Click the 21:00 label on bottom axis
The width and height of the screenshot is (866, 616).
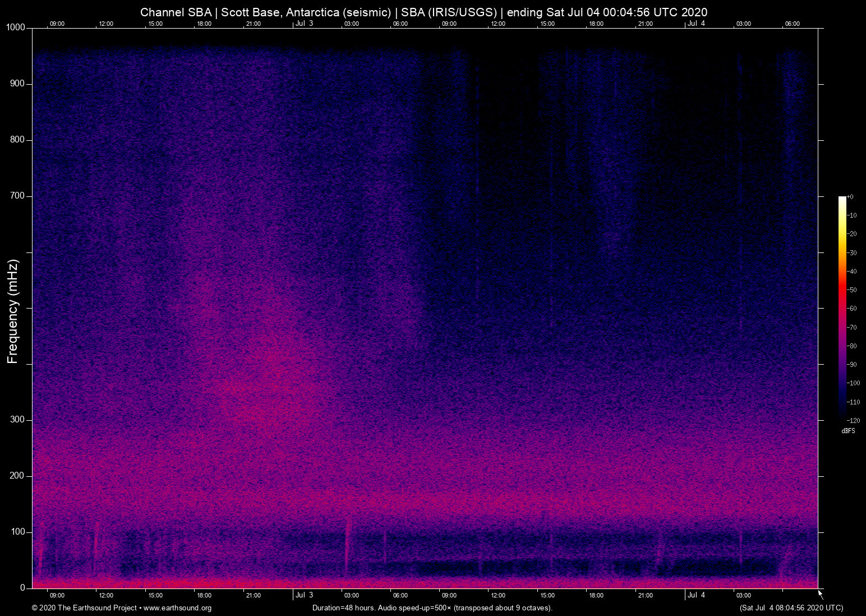tap(646, 595)
